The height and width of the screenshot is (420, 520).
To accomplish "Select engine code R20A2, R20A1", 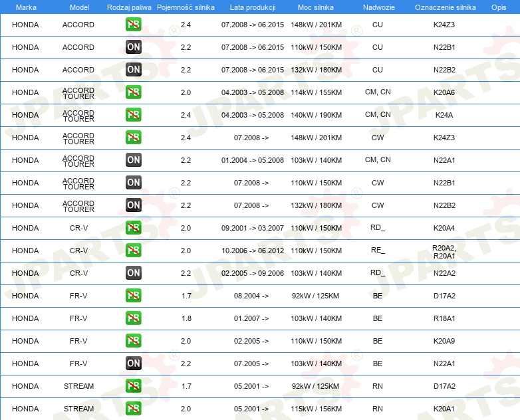I will tap(444, 252).
